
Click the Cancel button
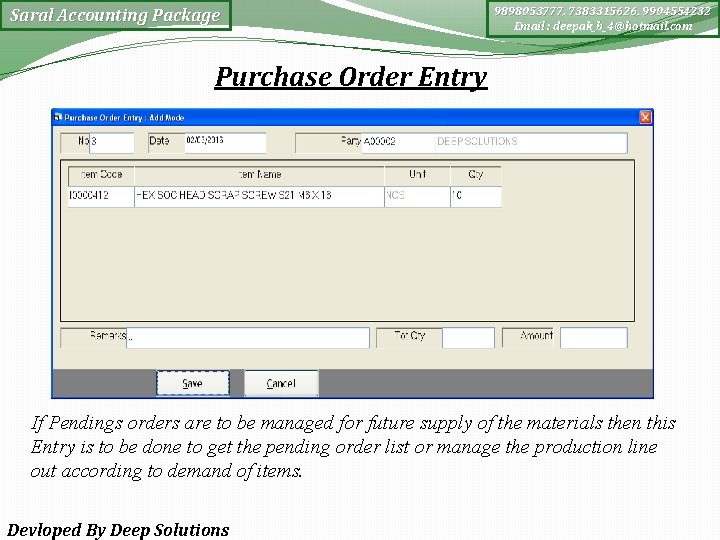coord(281,383)
